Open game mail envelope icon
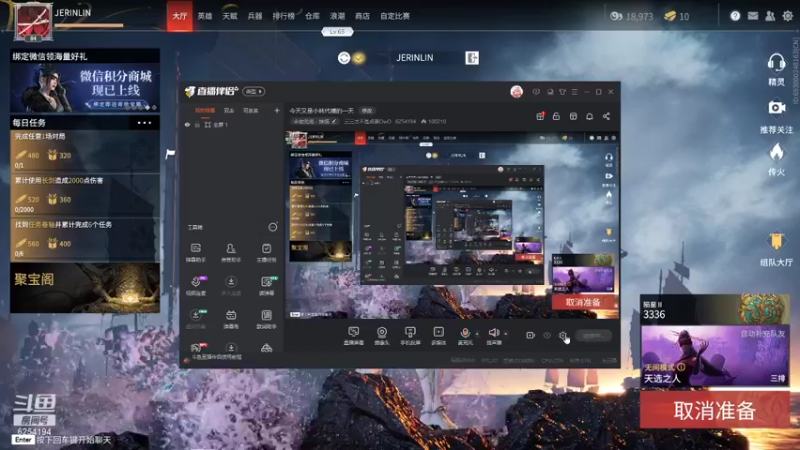This screenshot has height=450, width=800. click(x=753, y=16)
